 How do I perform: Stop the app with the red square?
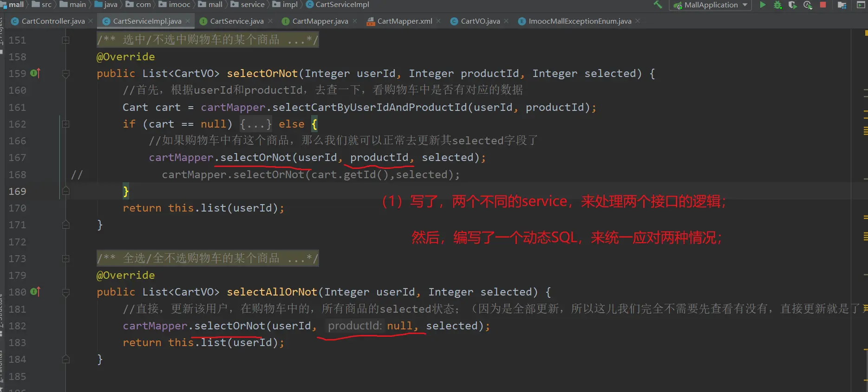823,5
